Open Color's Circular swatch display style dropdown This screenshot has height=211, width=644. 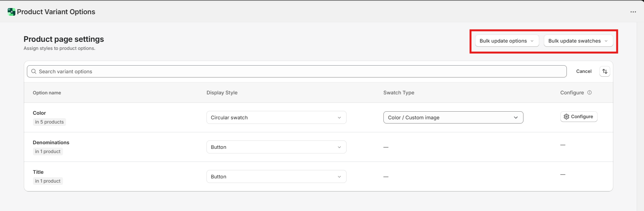coord(276,117)
